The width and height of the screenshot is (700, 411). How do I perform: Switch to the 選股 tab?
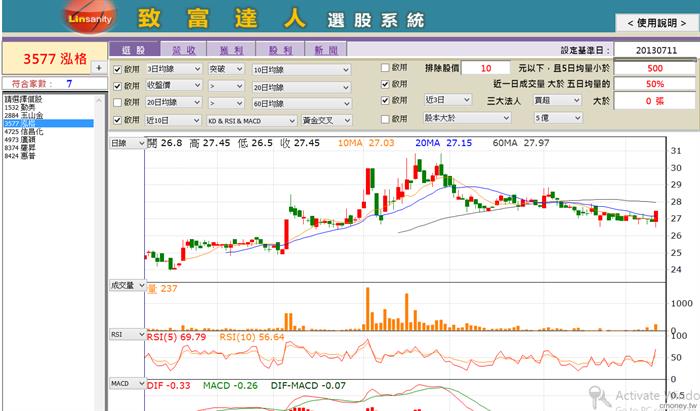(x=134, y=49)
